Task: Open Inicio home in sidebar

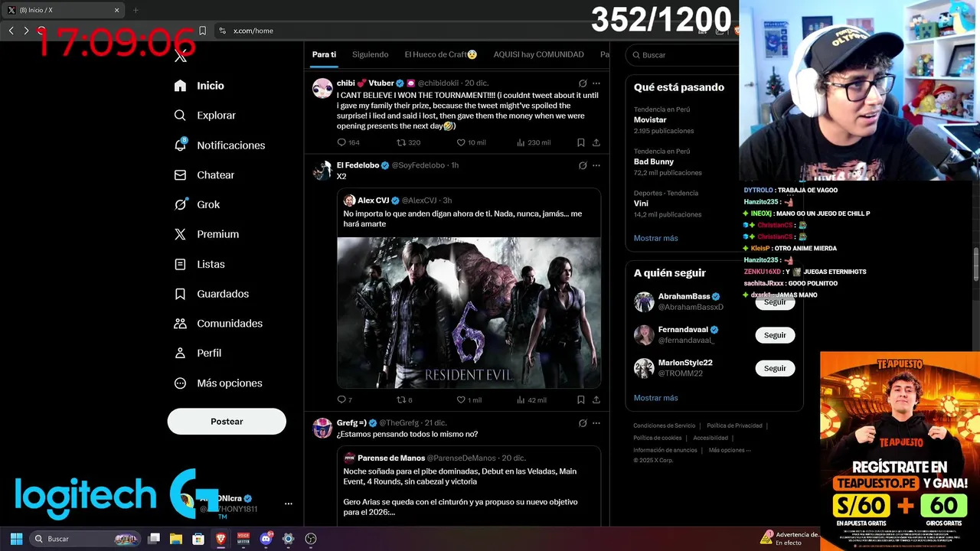Action: point(199,86)
